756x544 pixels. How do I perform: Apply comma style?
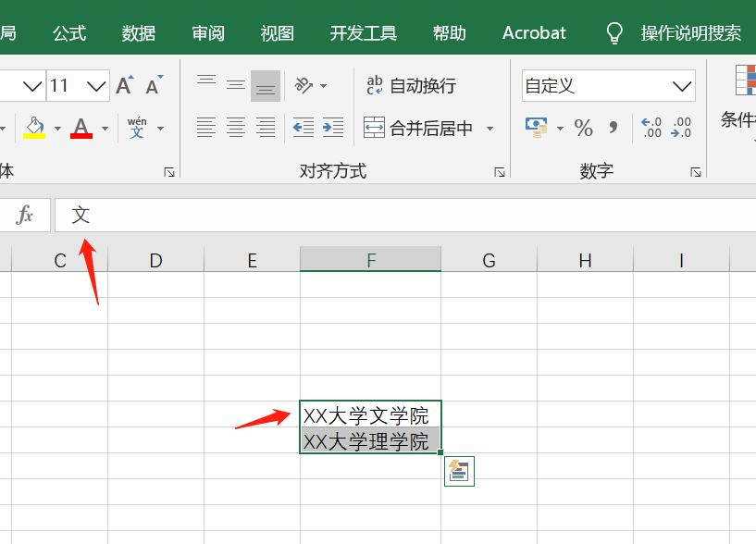point(613,128)
